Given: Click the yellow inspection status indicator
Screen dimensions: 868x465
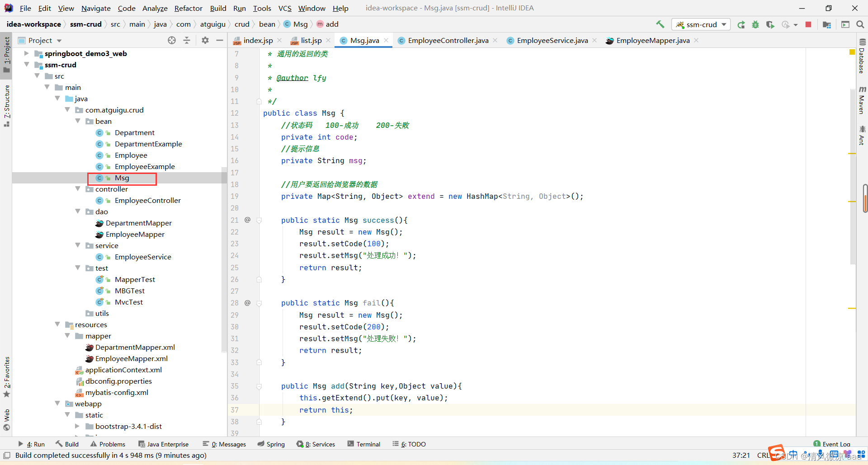Looking at the screenshot, I should (852, 52).
